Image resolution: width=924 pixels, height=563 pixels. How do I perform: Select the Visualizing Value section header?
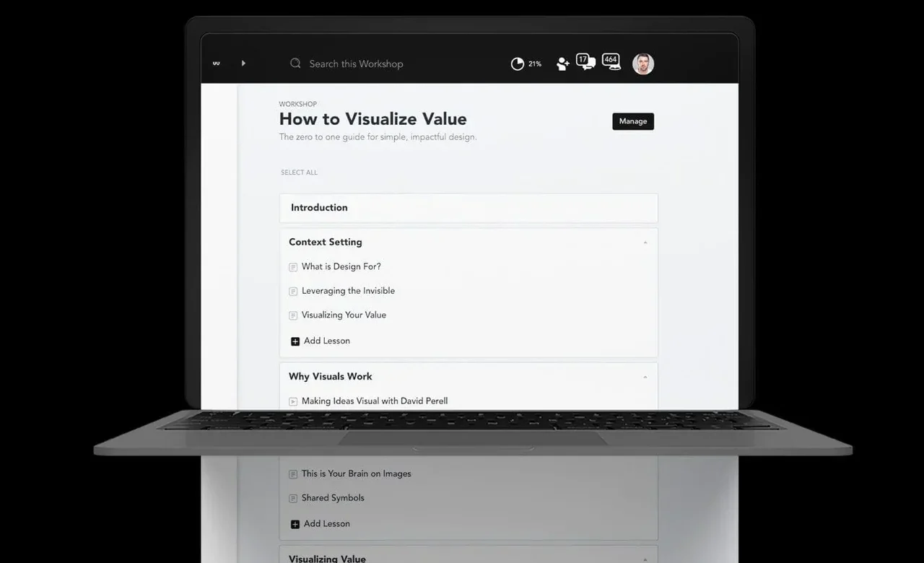point(327,557)
